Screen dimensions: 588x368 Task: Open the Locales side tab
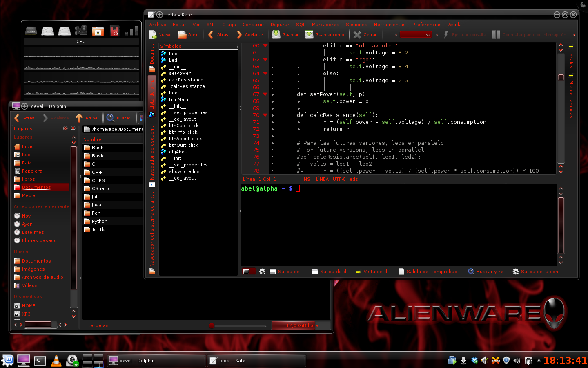(571, 57)
